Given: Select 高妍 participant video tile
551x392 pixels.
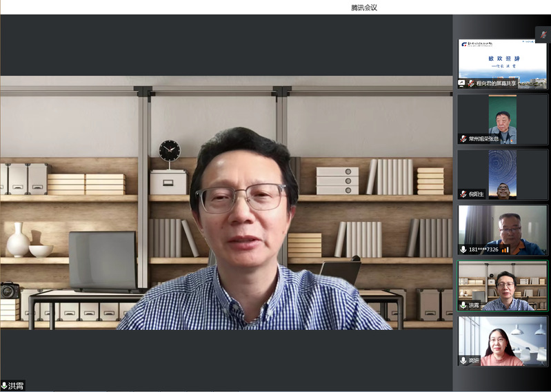Looking at the screenshot, I should click(503, 340).
